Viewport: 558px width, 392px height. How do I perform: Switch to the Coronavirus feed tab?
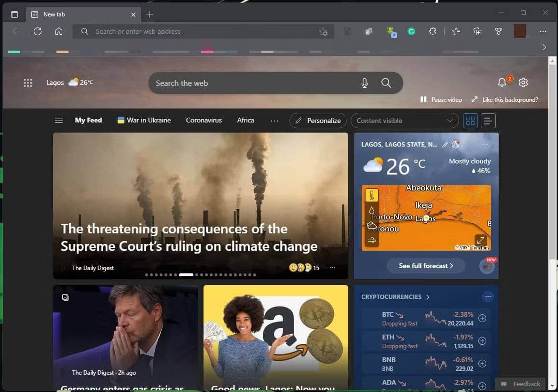[204, 120]
